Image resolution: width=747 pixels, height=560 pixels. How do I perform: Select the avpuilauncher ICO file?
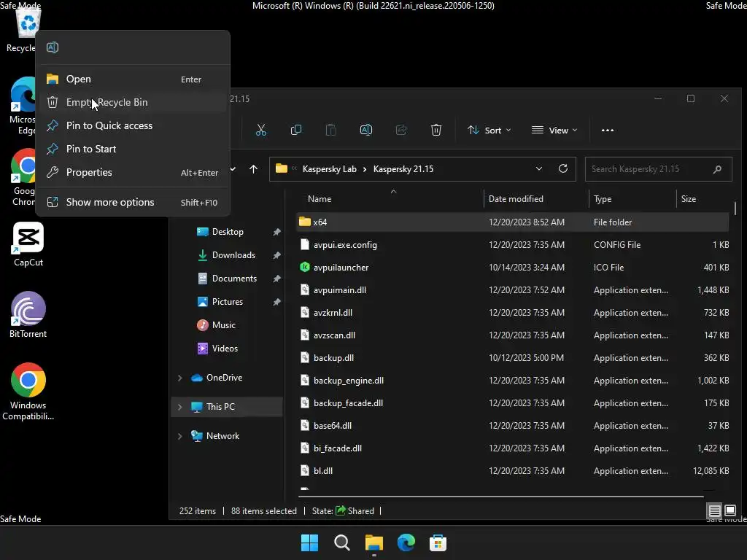point(513,268)
